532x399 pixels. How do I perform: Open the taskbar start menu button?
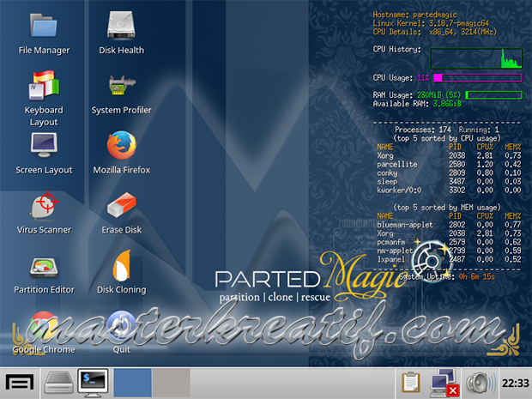coord(20,383)
